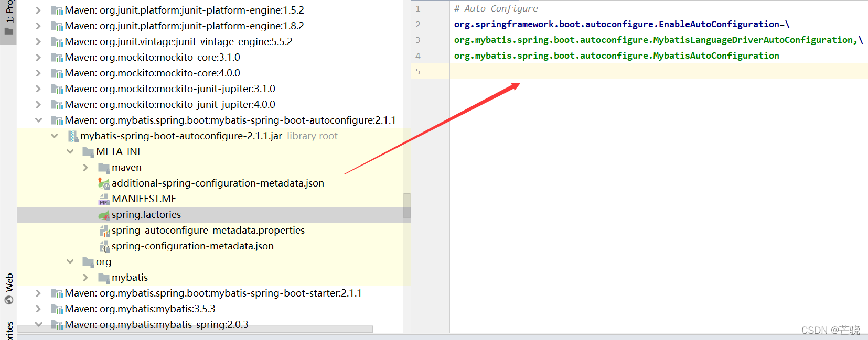Select spring-autoconfigure-metadata.properties file
Image resolution: width=868 pixels, height=340 pixels.
208,230
